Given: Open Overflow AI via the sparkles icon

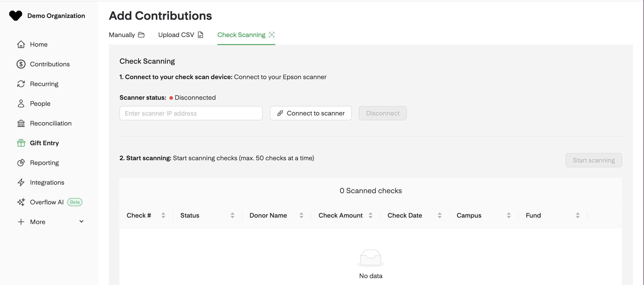Looking at the screenshot, I should 21,202.
